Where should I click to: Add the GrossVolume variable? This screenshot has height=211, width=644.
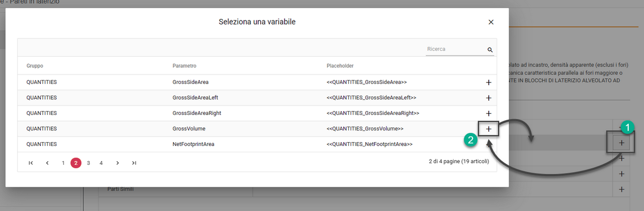(x=488, y=129)
